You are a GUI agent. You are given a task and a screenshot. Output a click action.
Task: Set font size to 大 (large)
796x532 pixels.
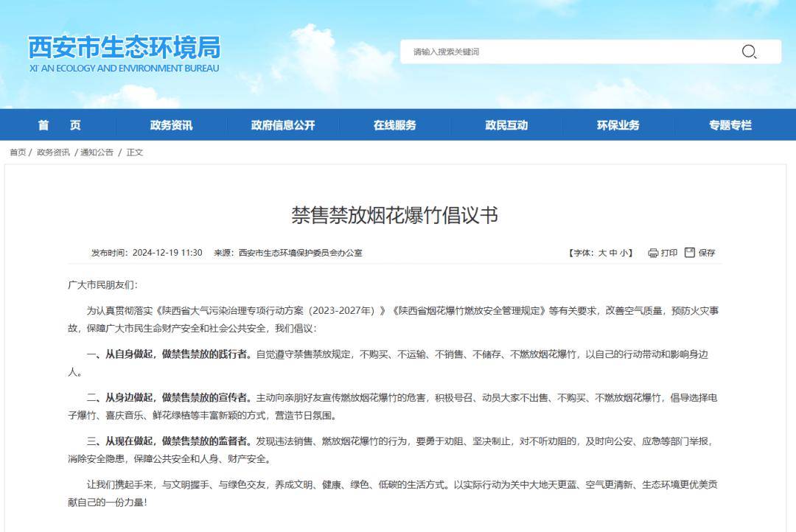pos(602,253)
